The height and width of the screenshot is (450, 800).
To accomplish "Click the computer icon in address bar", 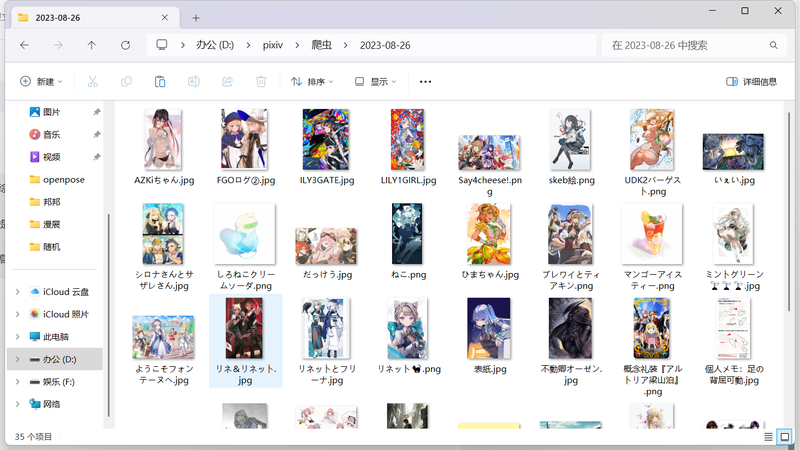I will click(x=162, y=45).
